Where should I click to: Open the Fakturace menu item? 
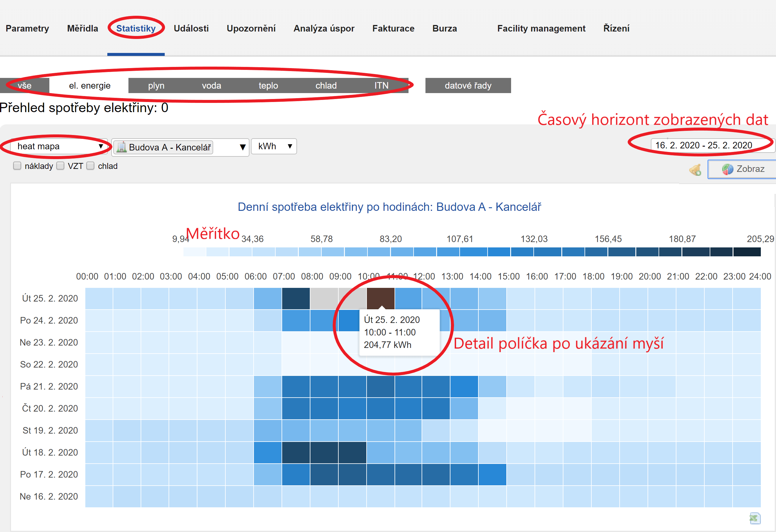[393, 28]
